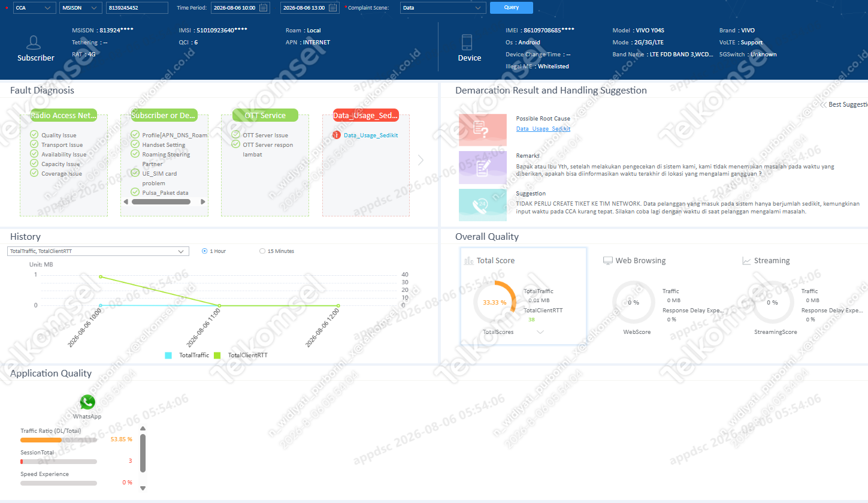
Task: Click the Availability Issue green check icon
Action: click(x=34, y=154)
